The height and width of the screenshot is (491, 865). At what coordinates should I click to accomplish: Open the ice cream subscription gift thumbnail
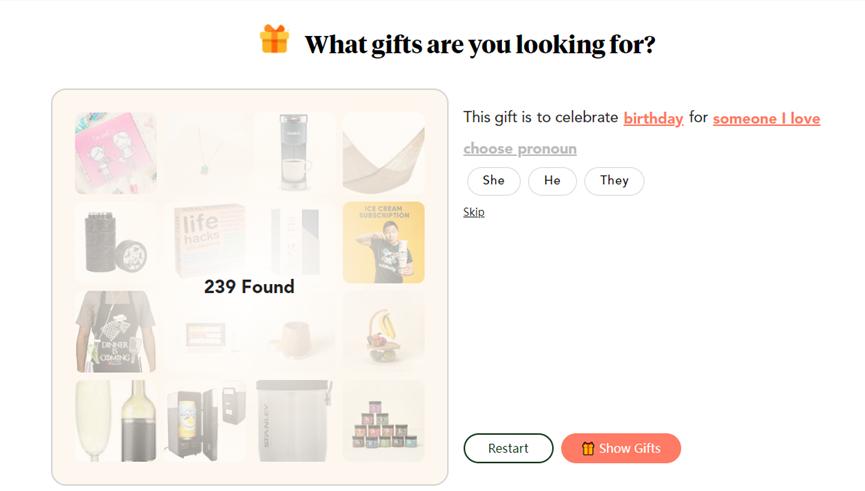click(x=383, y=243)
